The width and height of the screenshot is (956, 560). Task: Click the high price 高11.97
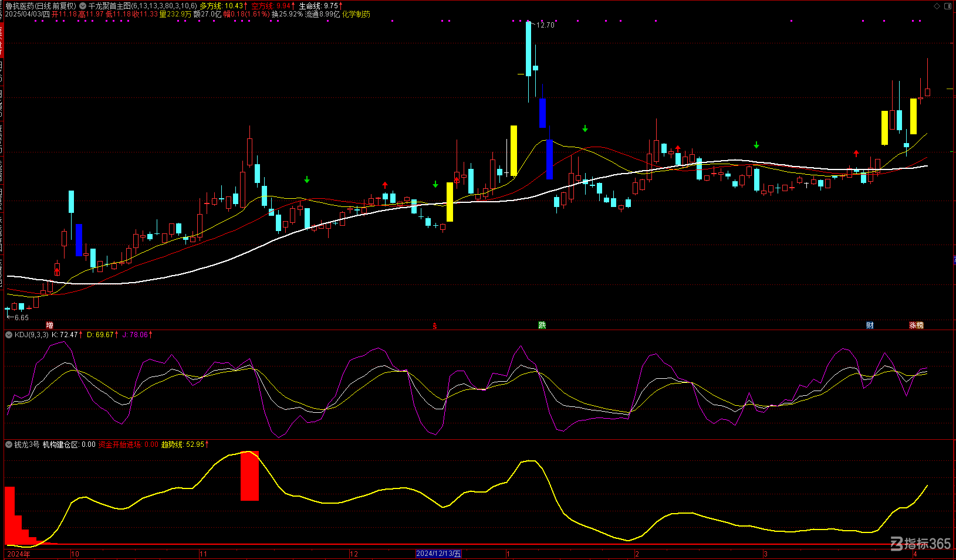(91, 14)
